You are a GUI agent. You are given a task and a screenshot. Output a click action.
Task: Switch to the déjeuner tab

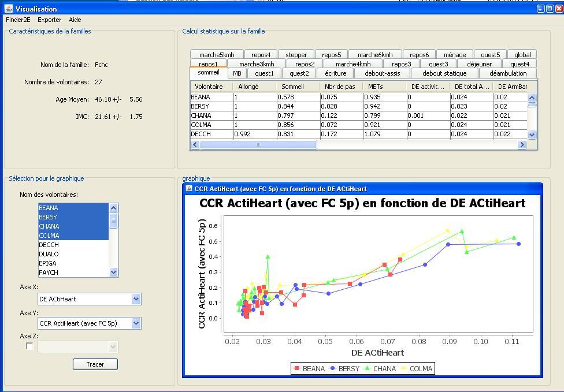tap(480, 64)
